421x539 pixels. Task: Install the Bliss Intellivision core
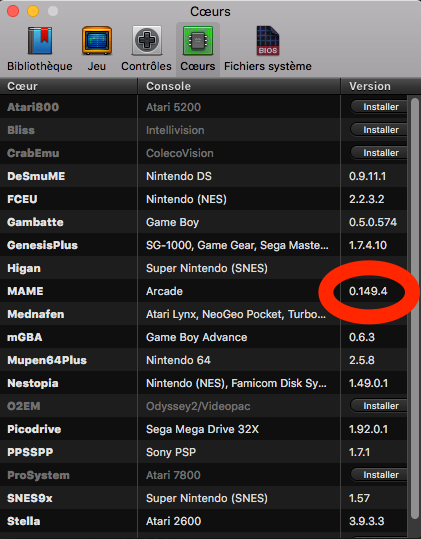coord(379,130)
